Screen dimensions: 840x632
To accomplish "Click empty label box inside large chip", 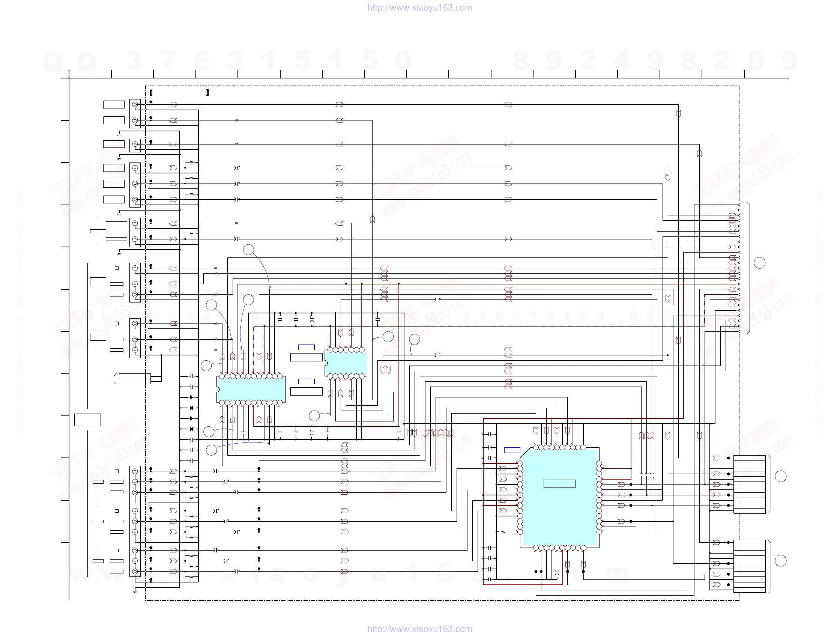I will [x=559, y=483].
